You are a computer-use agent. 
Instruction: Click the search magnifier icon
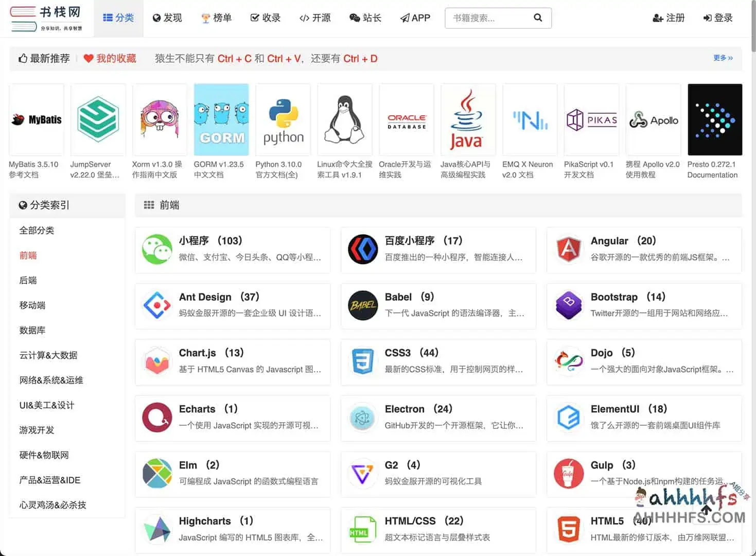(x=538, y=18)
